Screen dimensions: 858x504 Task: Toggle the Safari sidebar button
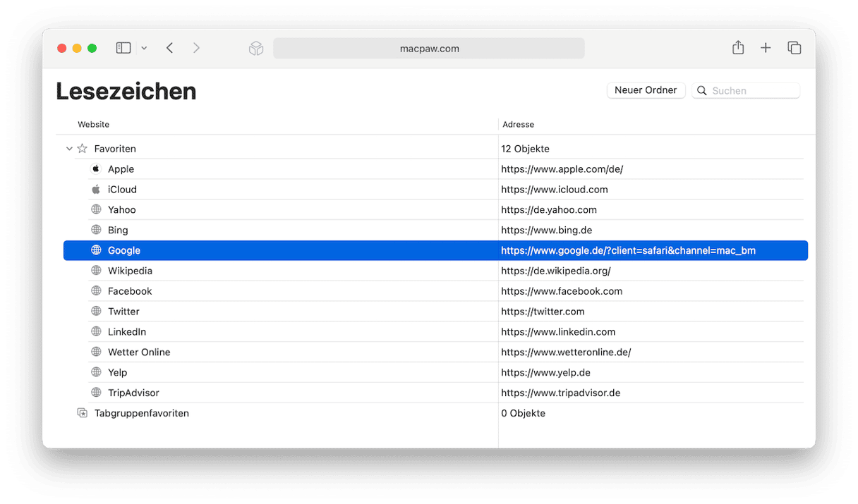tap(123, 48)
